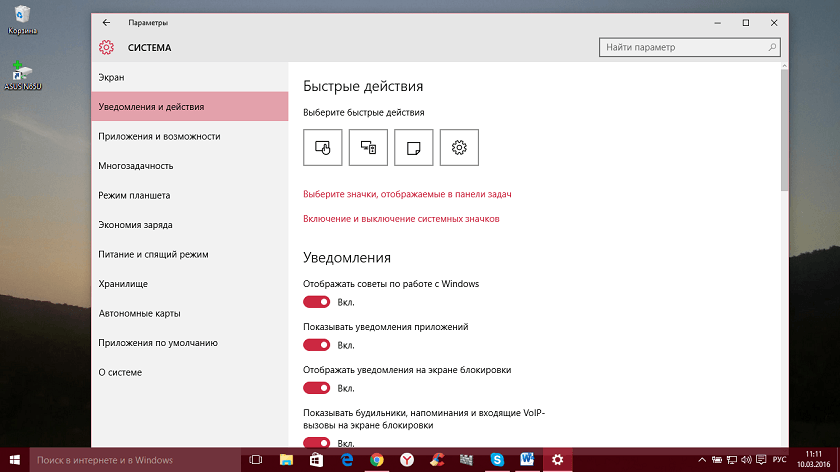Click taskbar search box Поиск в интернете и в Windows

pos(135,460)
